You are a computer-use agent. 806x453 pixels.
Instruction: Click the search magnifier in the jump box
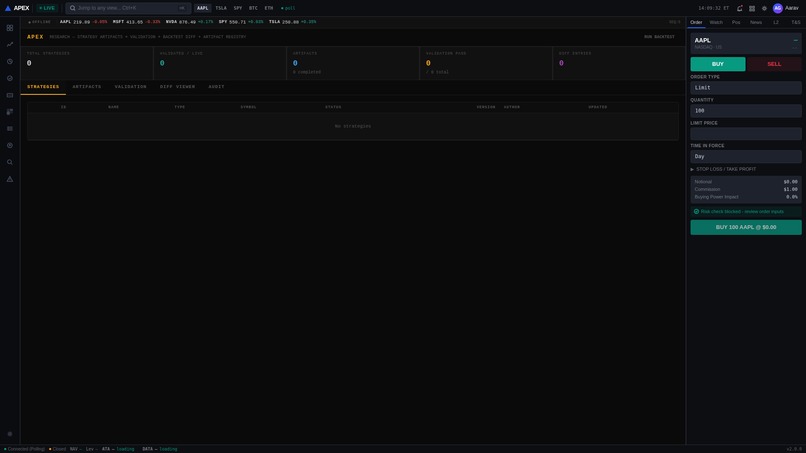[72, 8]
